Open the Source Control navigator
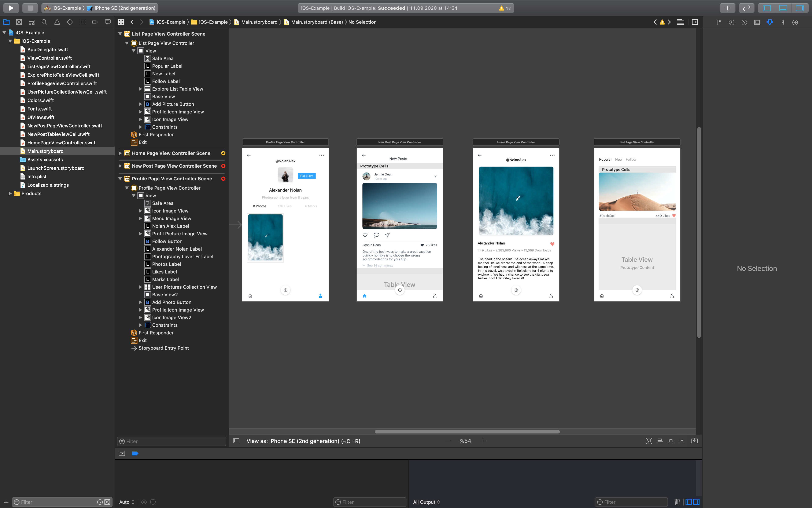 (19, 22)
